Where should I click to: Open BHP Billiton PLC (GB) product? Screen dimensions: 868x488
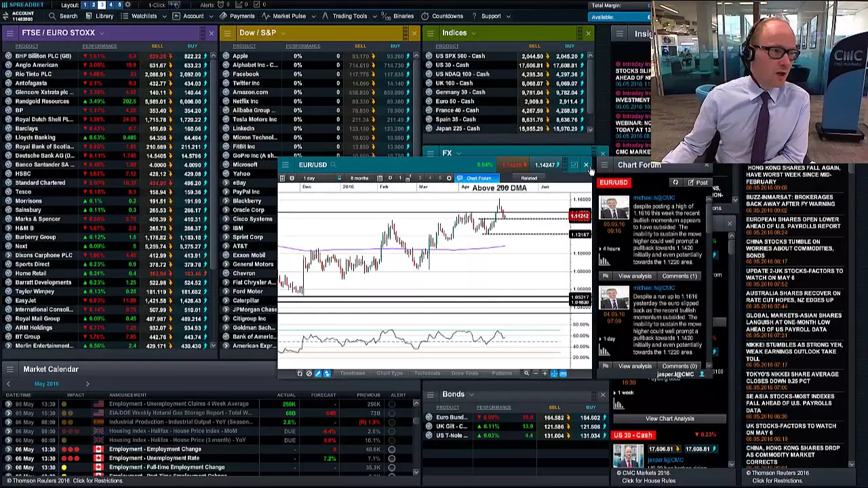[x=43, y=56]
